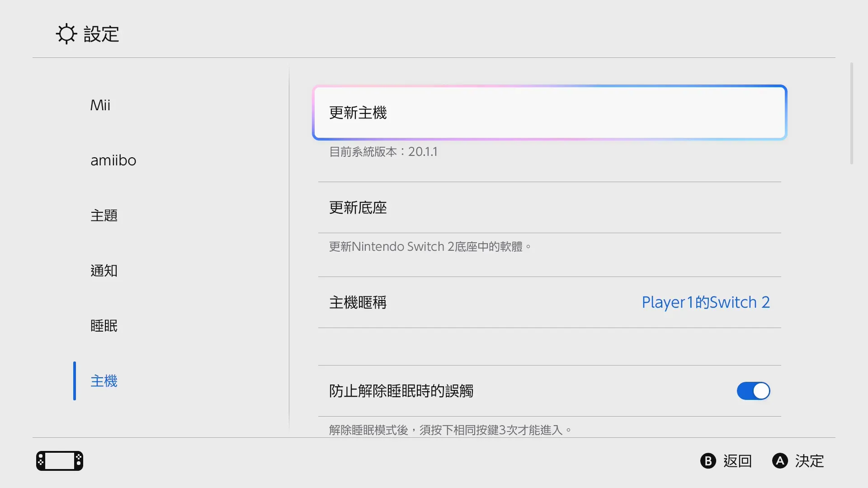This screenshot has height=488, width=868.
Task: Click the A button 決定 icon
Action: click(780, 461)
